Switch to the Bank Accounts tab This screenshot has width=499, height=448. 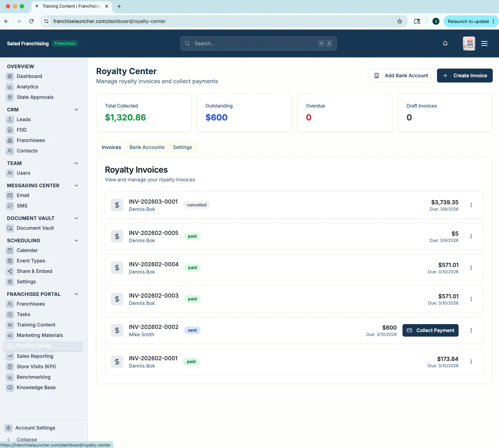[147, 147]
